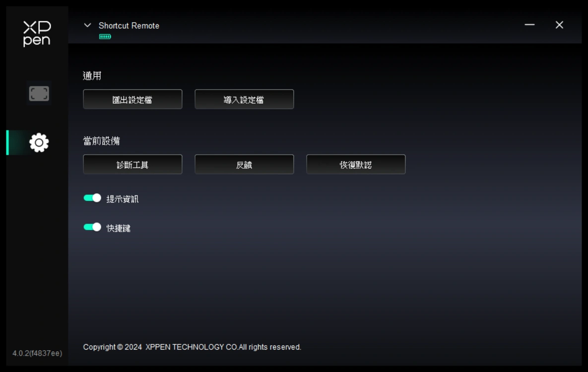Click the 當前設備 section heading
The image size is (588, 372).
coord(101,141)
